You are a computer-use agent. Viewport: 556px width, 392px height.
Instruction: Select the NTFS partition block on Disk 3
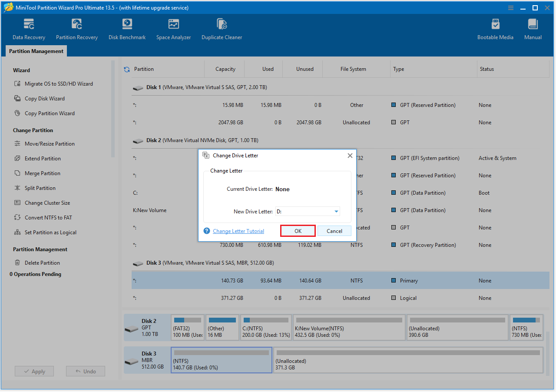(x=221, y=360)
